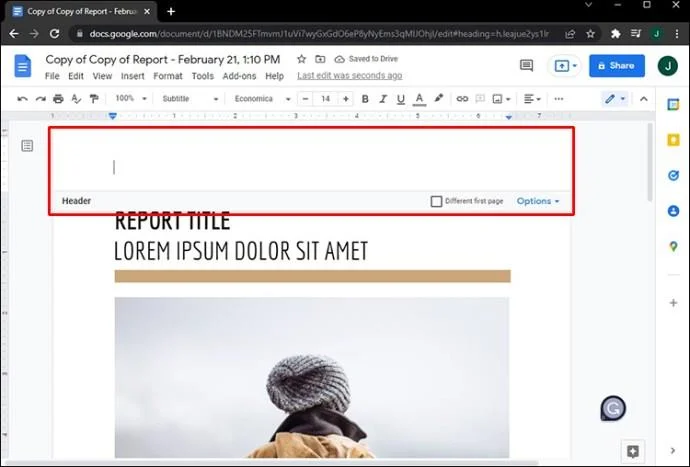Open the File menu
The height and width of the screenshot is (467, 690).
click(x=52, y=76)
